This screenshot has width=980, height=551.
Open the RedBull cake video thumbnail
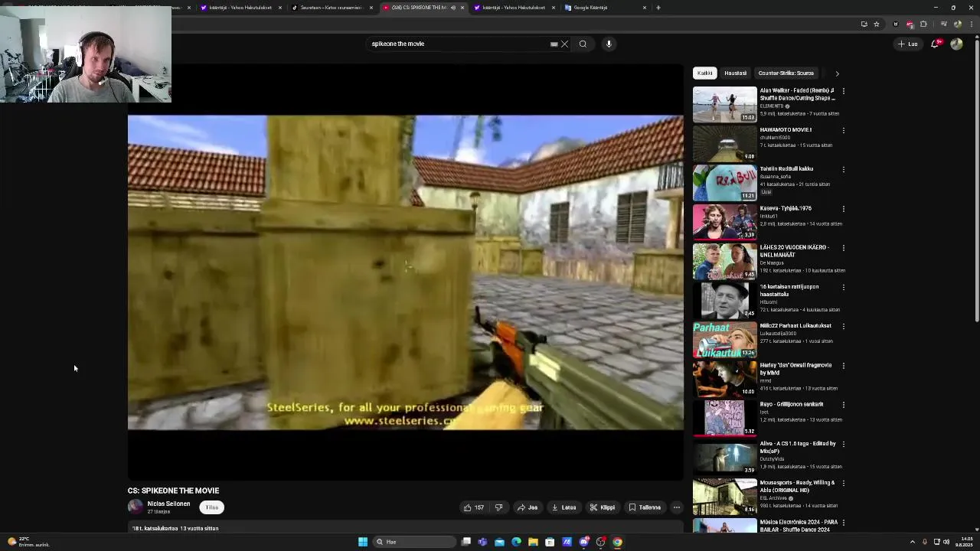click(x=724, y=182)
